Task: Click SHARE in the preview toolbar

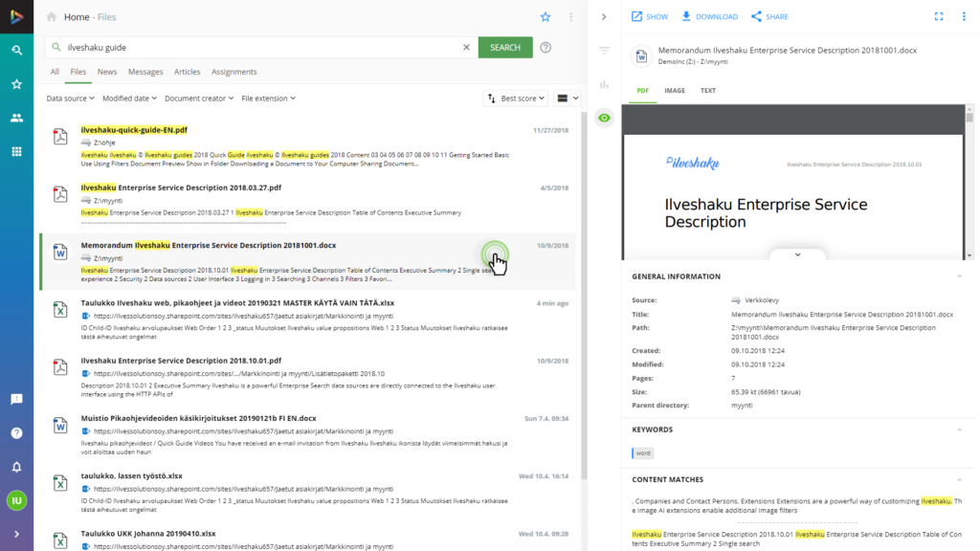Action: click(769, 17)
